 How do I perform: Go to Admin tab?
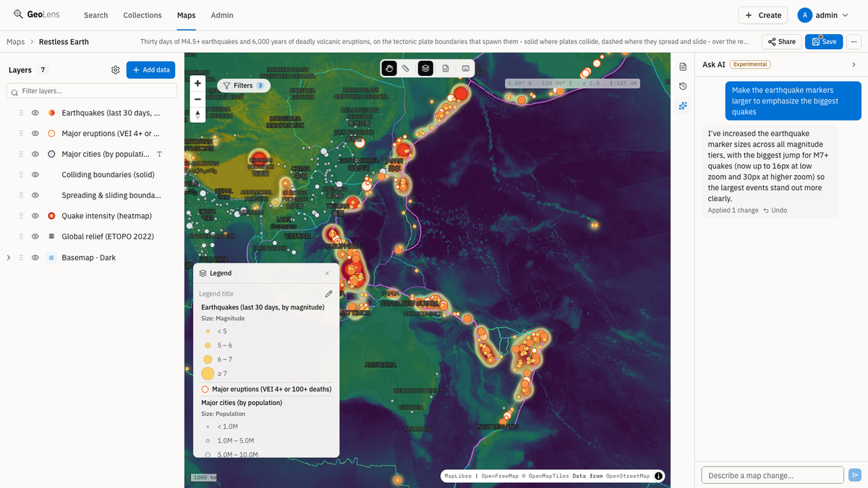click(222, 15)
